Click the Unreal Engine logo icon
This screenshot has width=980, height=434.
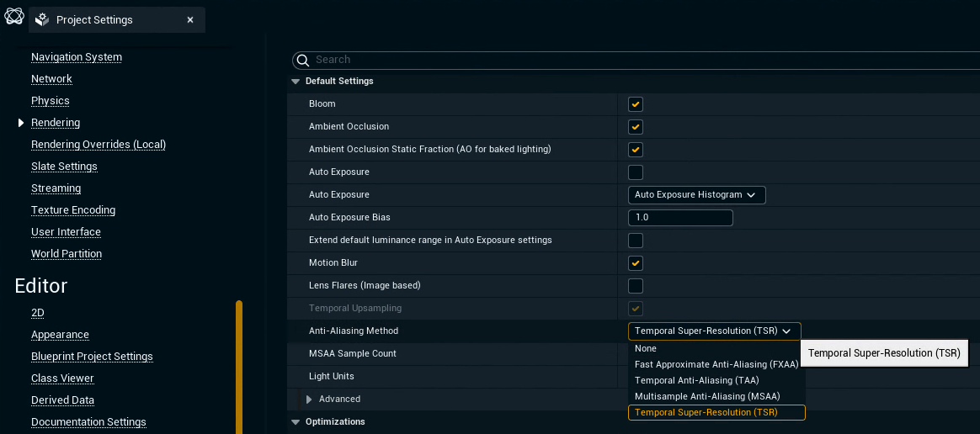13,19
